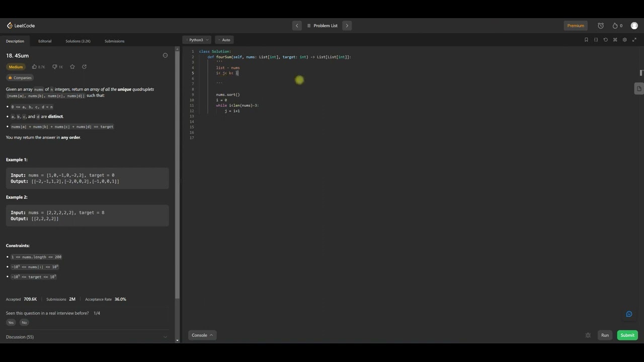Click the editor bookmark icon
This screenshot has height=362, width=644.
[x=586, y=40]
